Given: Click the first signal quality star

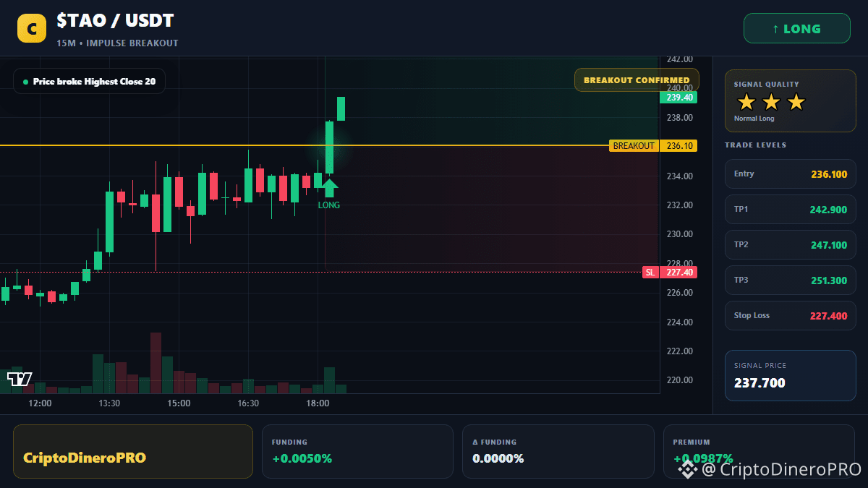Looking at the screenshot, I should point(746,102).
